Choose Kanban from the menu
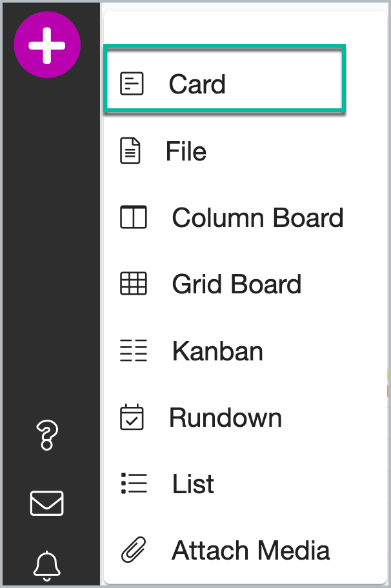 click(217, 351)
